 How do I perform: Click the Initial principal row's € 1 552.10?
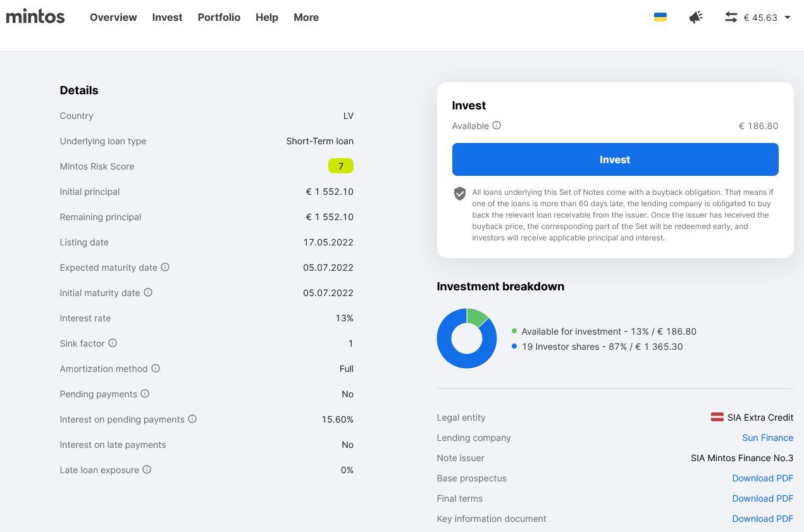coord(330,192)
